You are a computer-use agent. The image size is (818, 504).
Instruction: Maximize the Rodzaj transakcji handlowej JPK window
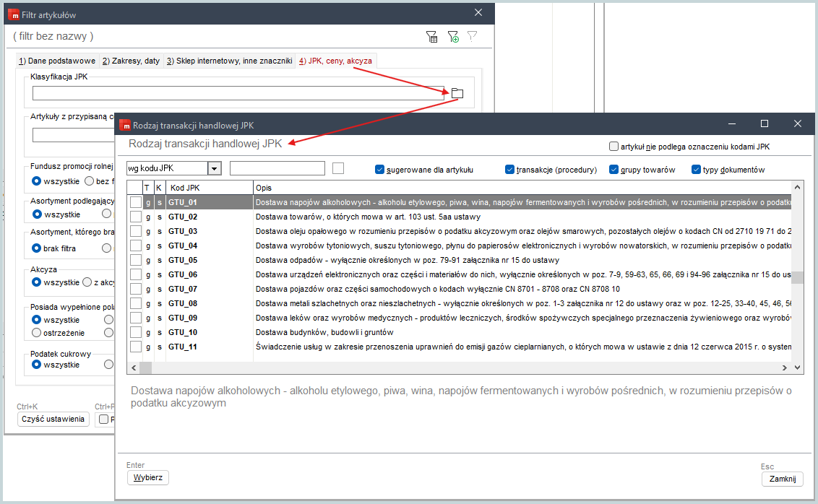765,124
